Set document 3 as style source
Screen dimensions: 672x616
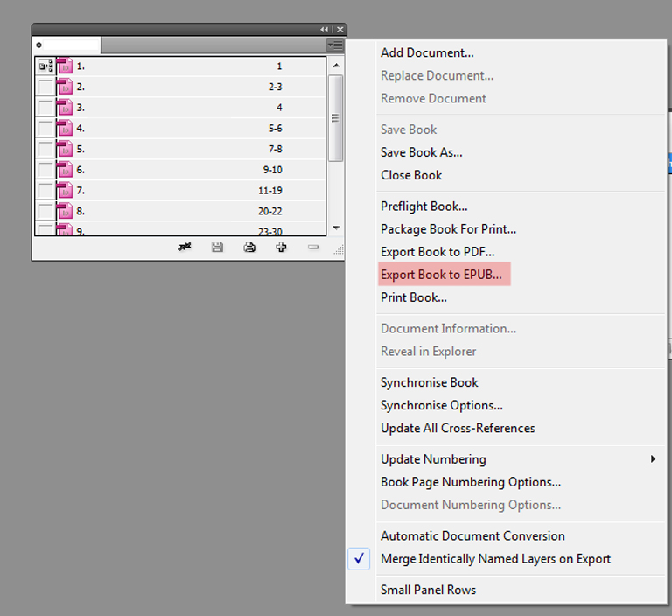[x=45, y=107]
